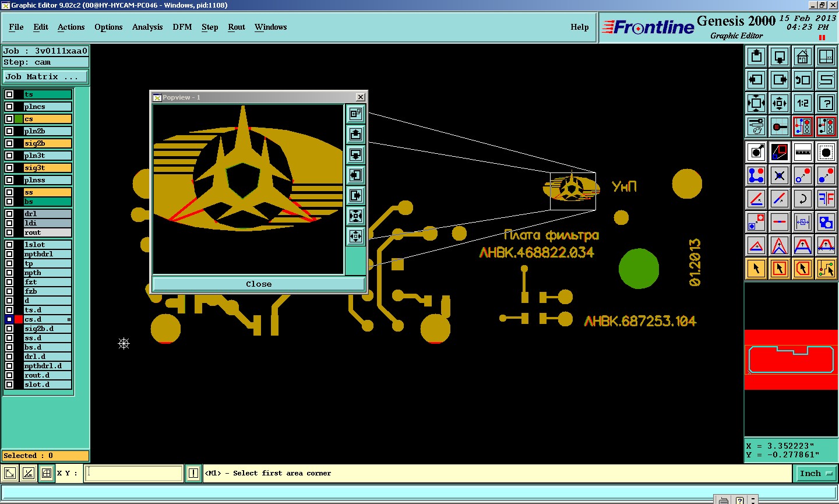
Task: Toggle the slot.d layer checkbox
Action: coord(9,385)
